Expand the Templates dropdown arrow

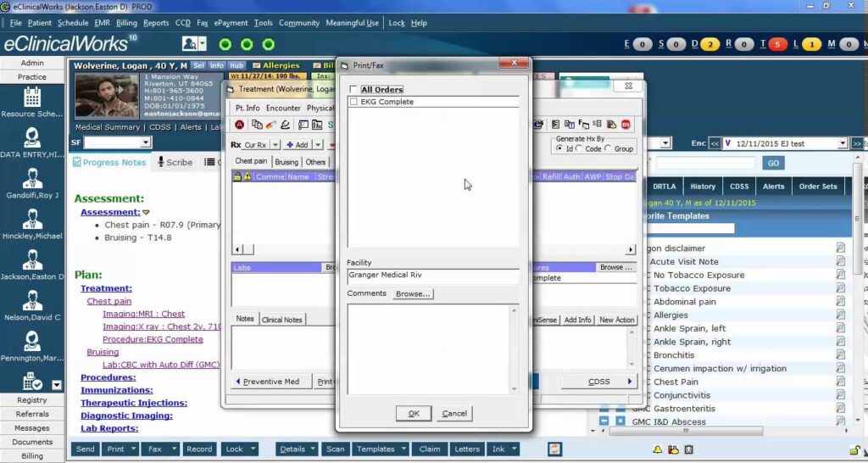pos(403,449)
